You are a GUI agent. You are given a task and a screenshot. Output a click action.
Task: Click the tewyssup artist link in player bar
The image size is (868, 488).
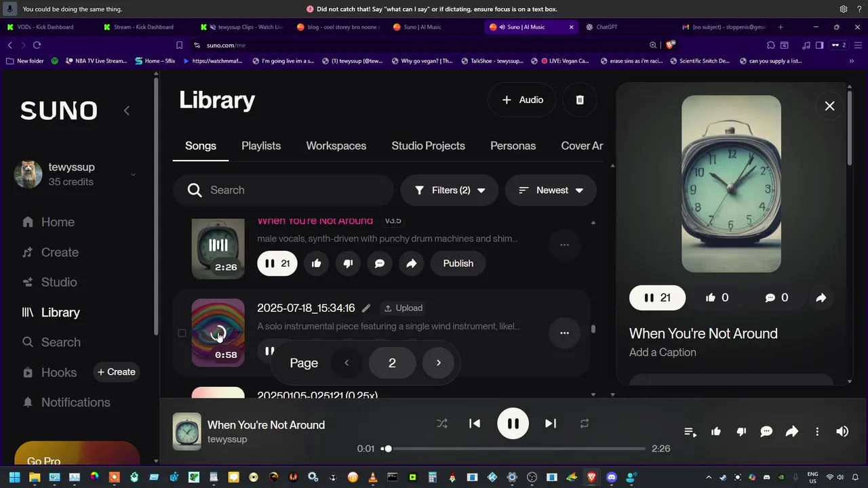point(227,439)
